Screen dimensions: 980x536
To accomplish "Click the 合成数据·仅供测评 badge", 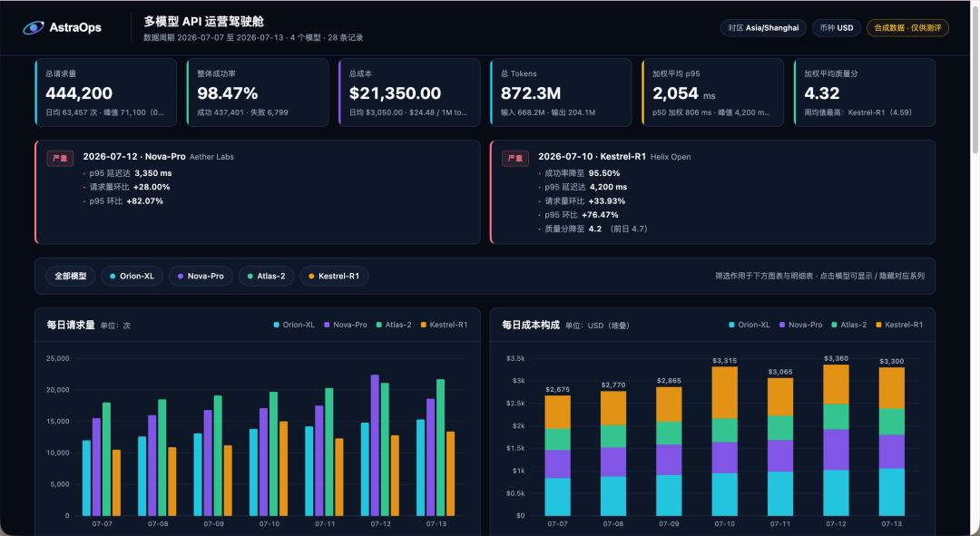I will 907,28.
